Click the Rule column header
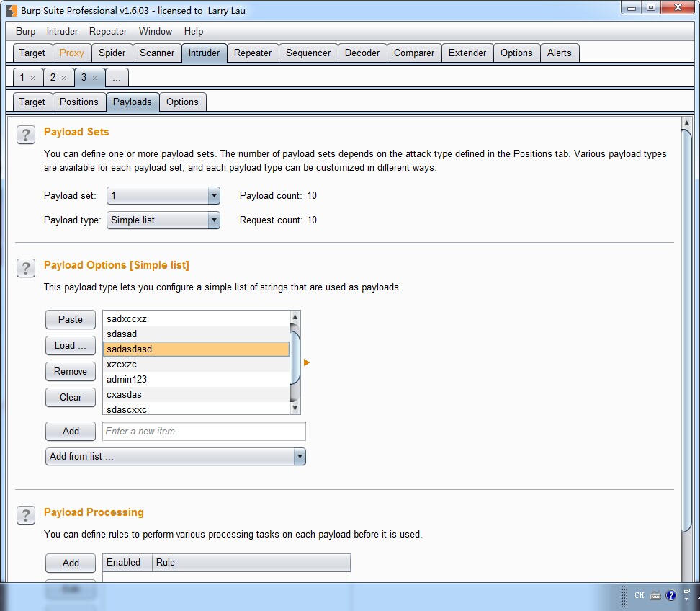This screenshot has width=700, height=611. pos(251,563)
